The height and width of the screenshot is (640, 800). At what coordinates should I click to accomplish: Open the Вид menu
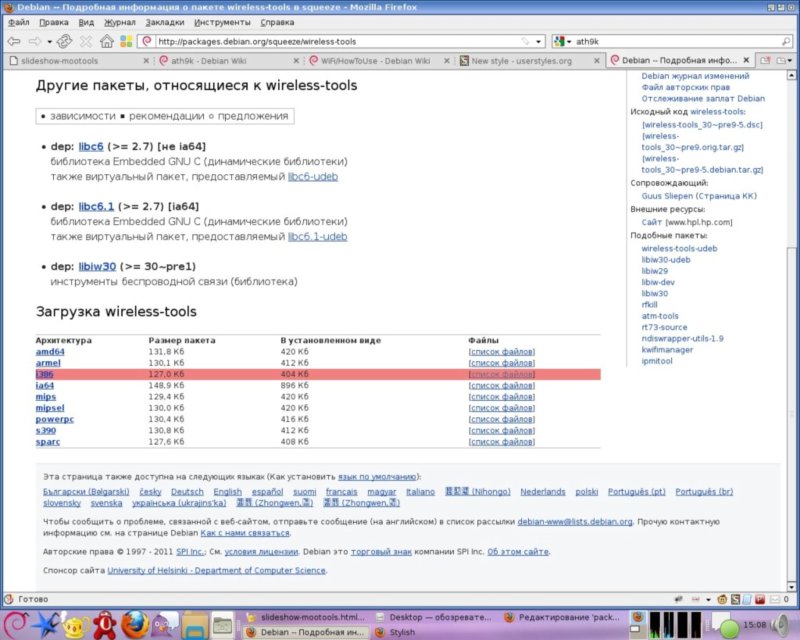pyautogui.click(x=86, y=22)
